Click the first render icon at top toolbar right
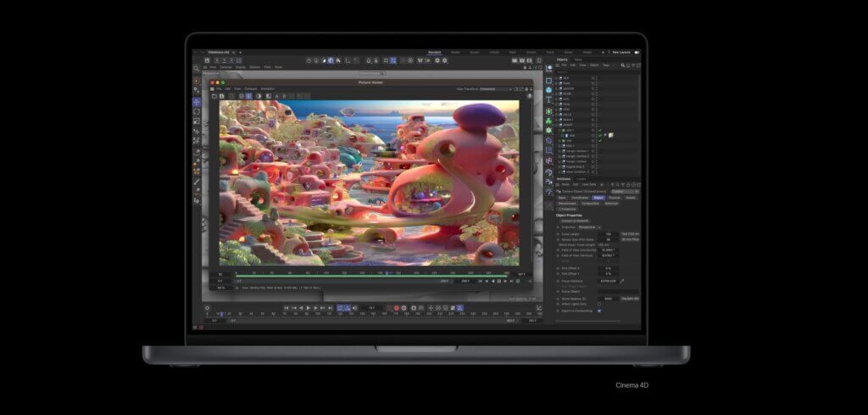Screen dimensions: 868x415 515,60
